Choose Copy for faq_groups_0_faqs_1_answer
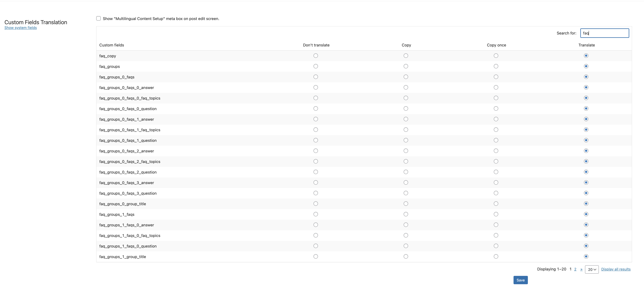 click(406, 119)
